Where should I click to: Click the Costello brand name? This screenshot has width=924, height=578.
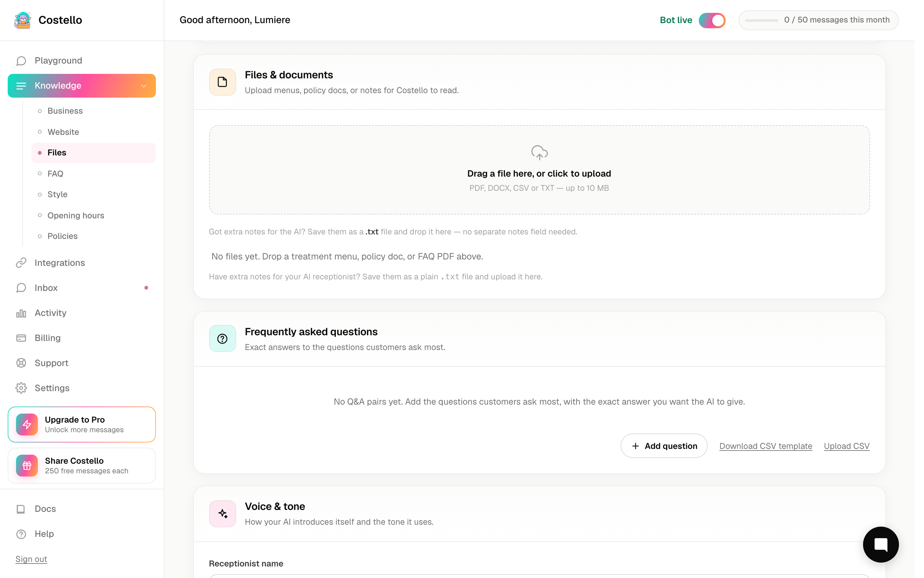60,20
